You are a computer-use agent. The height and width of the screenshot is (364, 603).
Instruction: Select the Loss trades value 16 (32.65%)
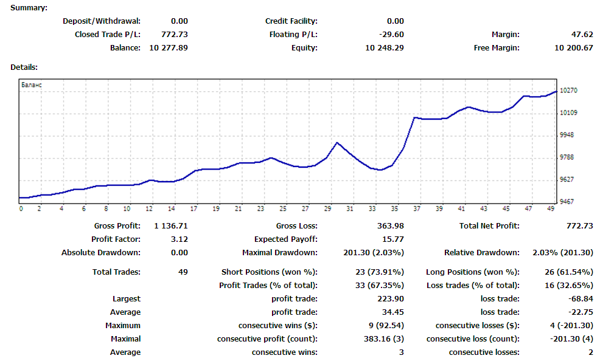coord(569,286)
